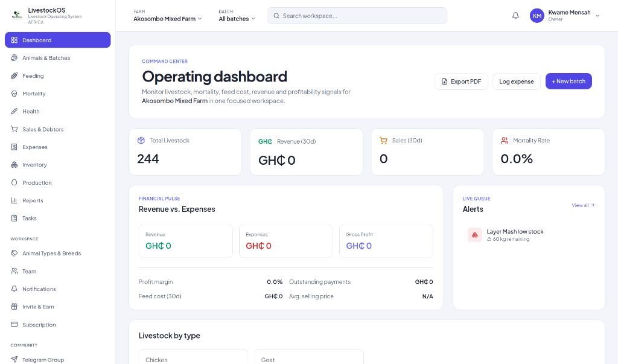Click the KM user avatar
The width and height of the screenshot is (618, 364).
[537, 16]
